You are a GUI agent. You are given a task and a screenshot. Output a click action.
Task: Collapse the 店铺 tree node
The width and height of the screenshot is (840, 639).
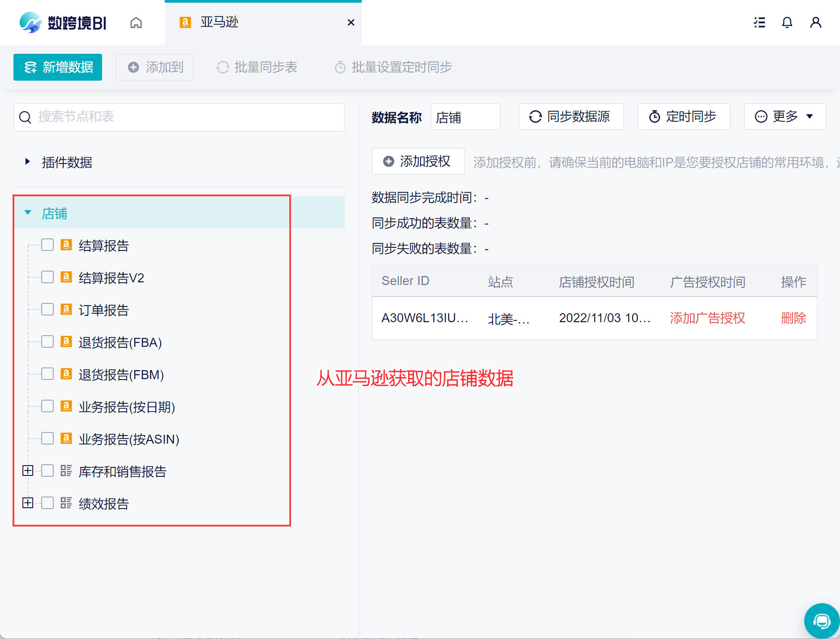click(x=28, y=212)
